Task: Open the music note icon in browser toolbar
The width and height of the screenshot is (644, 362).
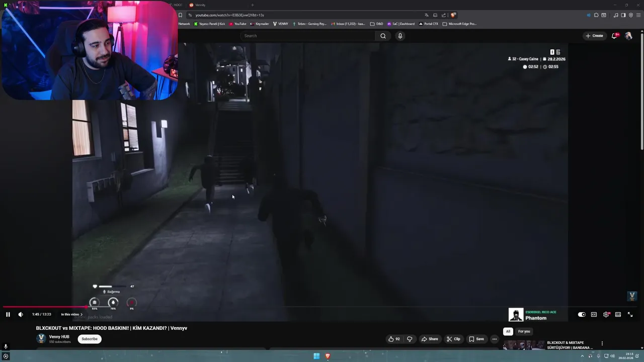Action: click(616, 15)
